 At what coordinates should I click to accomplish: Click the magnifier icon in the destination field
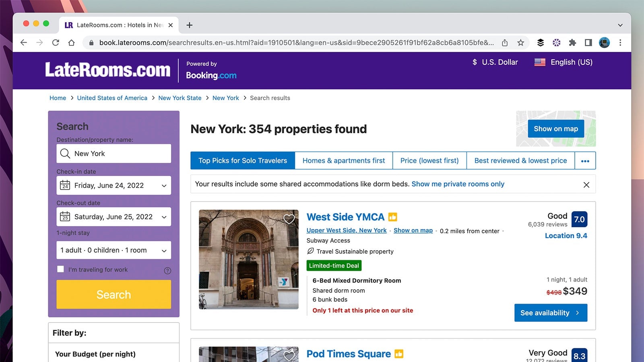click(x=65, y=154)
